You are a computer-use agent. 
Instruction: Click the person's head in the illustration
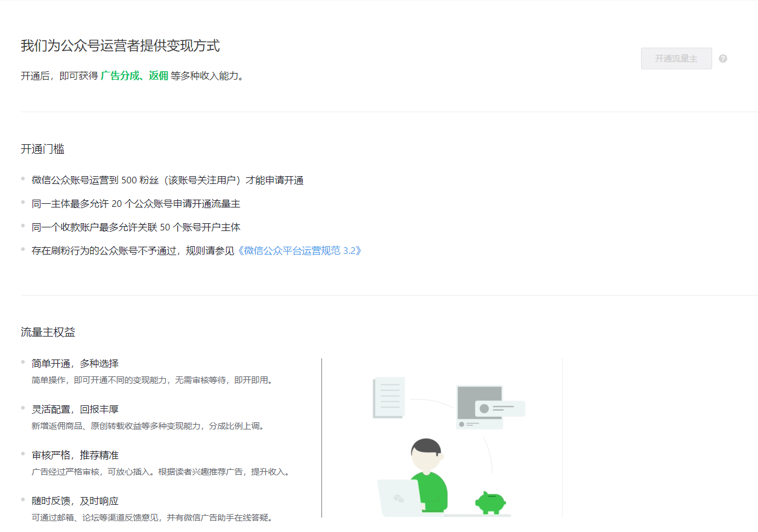click(x=426, y=455)
